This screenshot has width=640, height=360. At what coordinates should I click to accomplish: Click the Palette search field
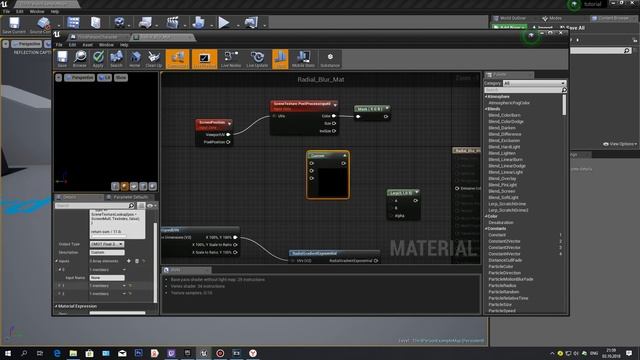coord(525,90)
